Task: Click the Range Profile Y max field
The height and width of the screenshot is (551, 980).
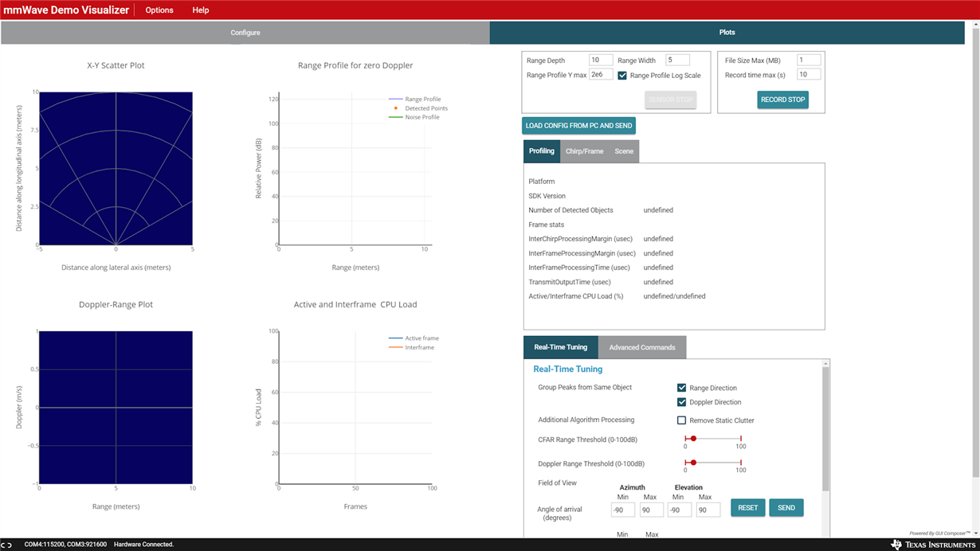Action: 601,75
